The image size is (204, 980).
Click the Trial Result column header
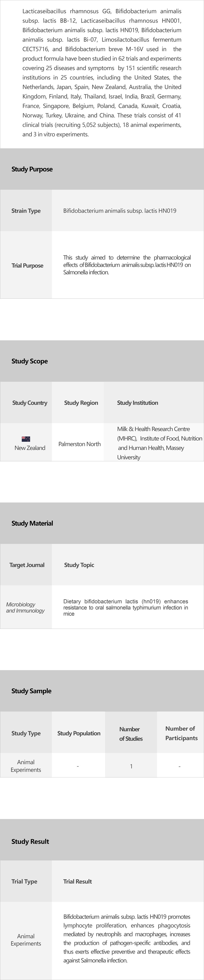(x=78, y=881)
